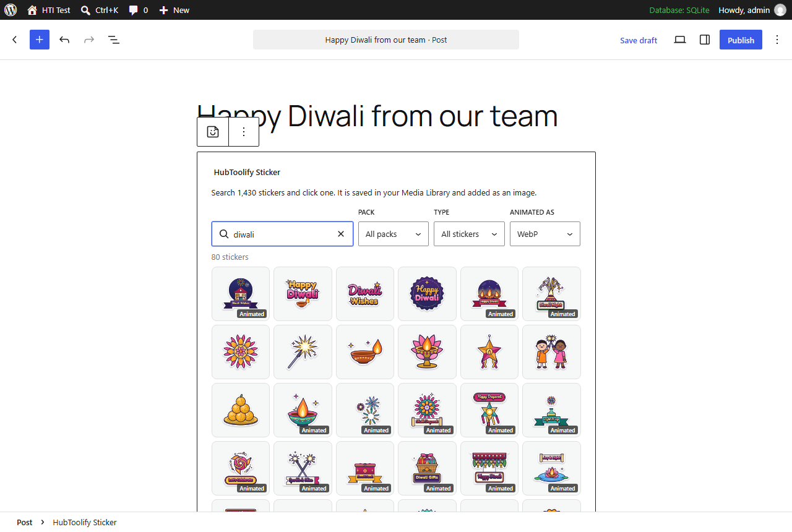Open the document overview list icon

[114, 40]
